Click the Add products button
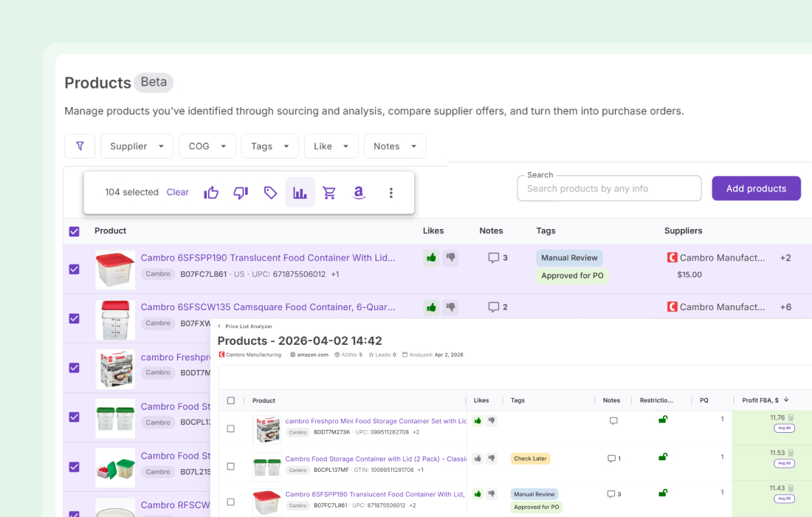The width and height of the screenshot is (812, 517). click(x=756, y=188)
